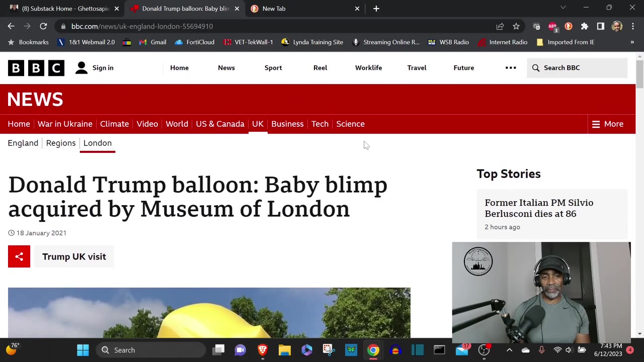Click the Search BBC field
The image size is (644, 362).
tap(577, 68)
